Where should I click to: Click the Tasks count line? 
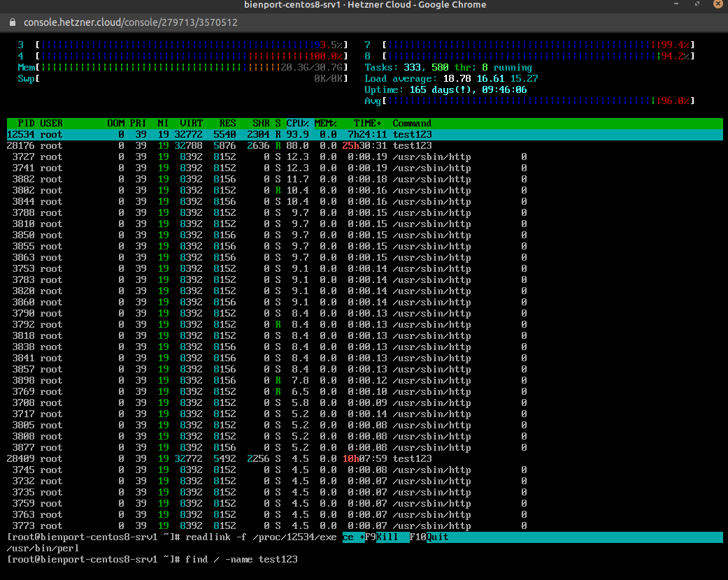point(448,67)
